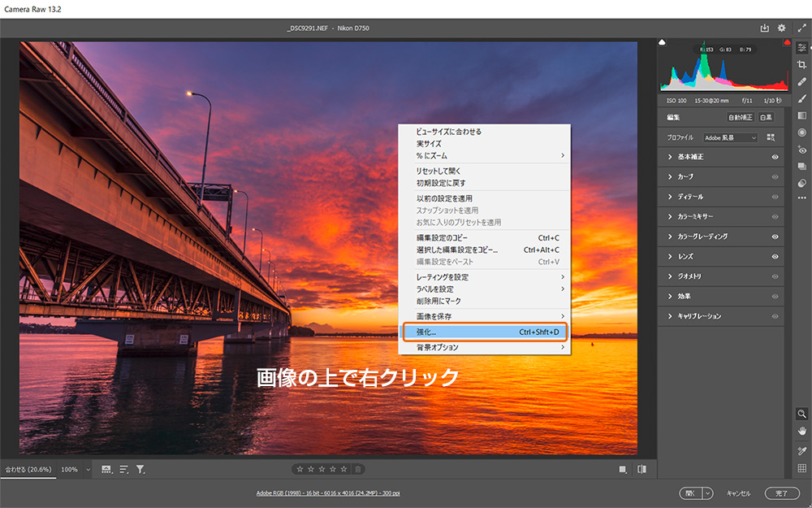
Task: Open the Presets panel icon
Action: [x=801, y=184]
